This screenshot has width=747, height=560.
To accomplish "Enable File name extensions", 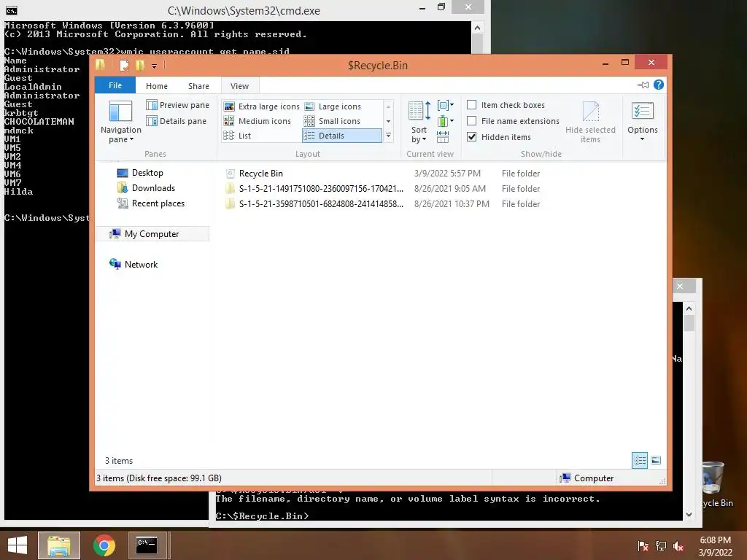I will point(472,121).
